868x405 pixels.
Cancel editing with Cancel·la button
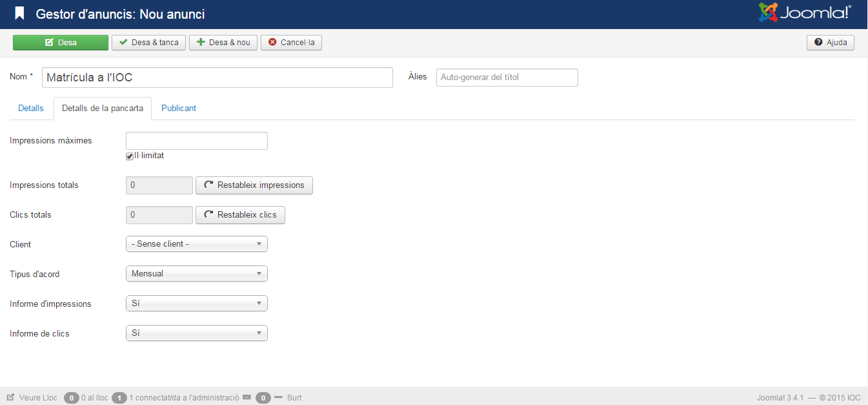point(291,43)
